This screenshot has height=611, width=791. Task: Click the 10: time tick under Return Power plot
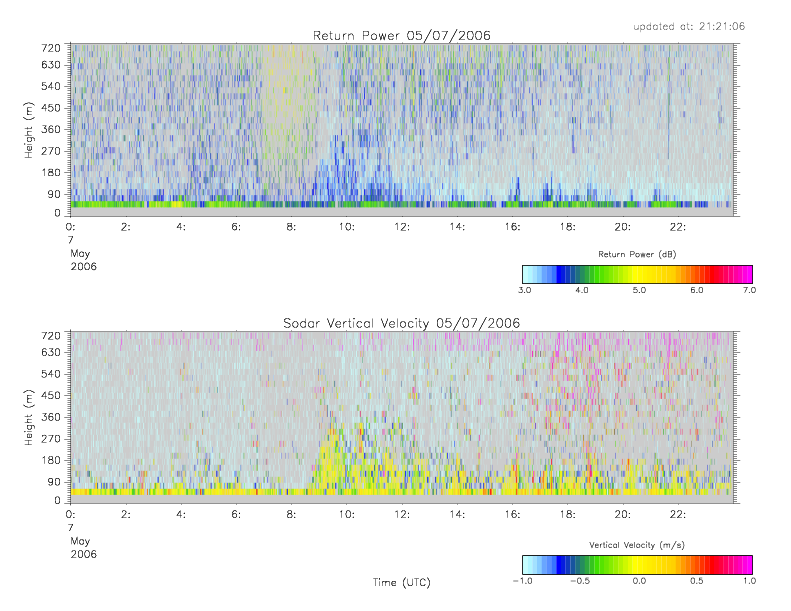tap(347, 227)
